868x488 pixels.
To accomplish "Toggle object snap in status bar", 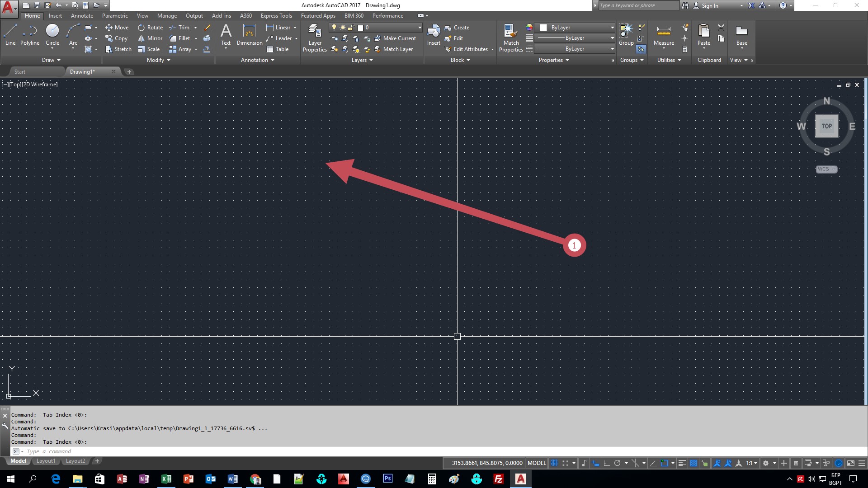I will 664,463.
